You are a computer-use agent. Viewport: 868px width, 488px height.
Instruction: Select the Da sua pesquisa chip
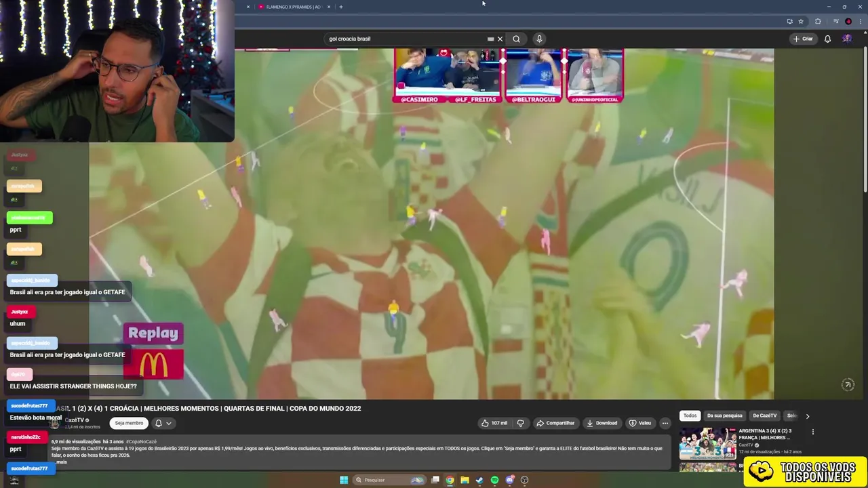click(x=724, y=415)
